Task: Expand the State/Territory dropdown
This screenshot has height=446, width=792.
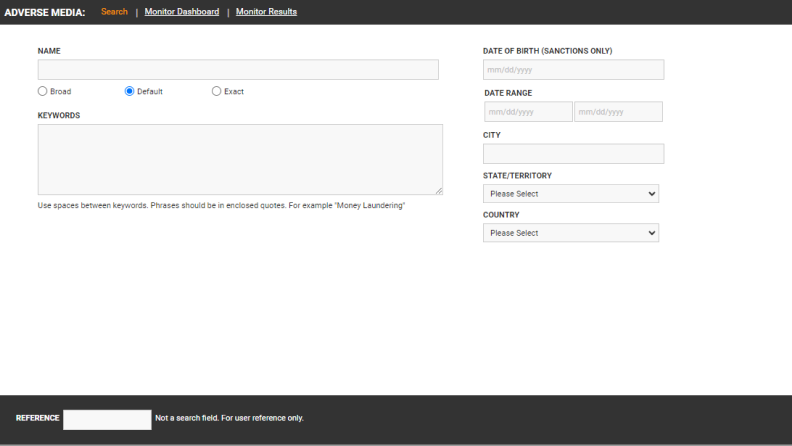Action: (x=570, y=194)
